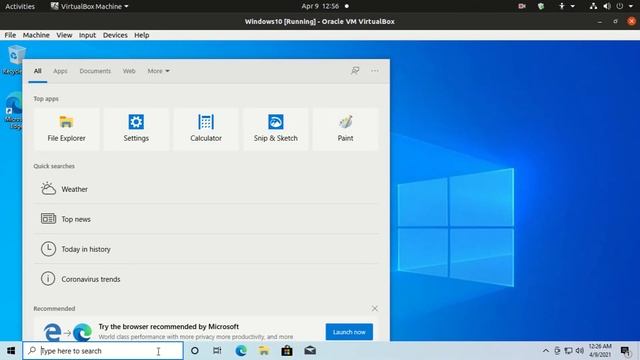Click the screen recording indicator icon
The image size is (640, 360).
[522, 6]
